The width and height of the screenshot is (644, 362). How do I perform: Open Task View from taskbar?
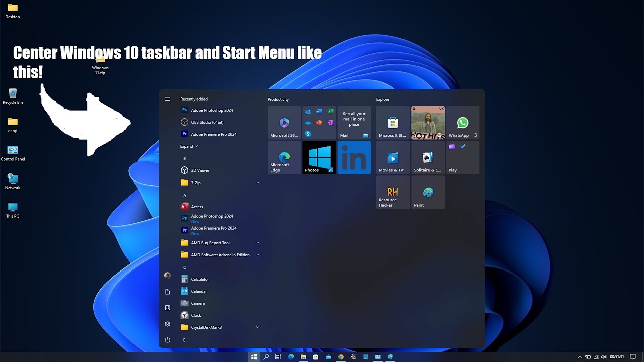coord(278,357)
